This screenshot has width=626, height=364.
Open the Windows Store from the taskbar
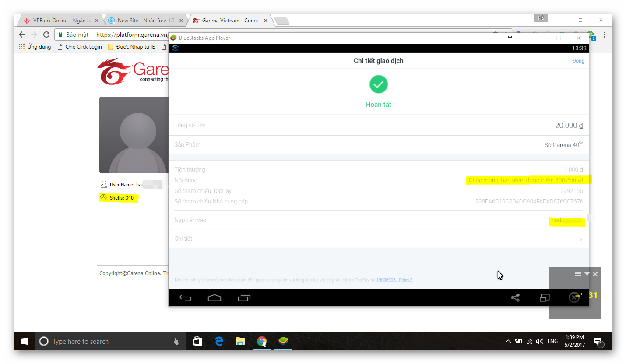tap(197, 341)
